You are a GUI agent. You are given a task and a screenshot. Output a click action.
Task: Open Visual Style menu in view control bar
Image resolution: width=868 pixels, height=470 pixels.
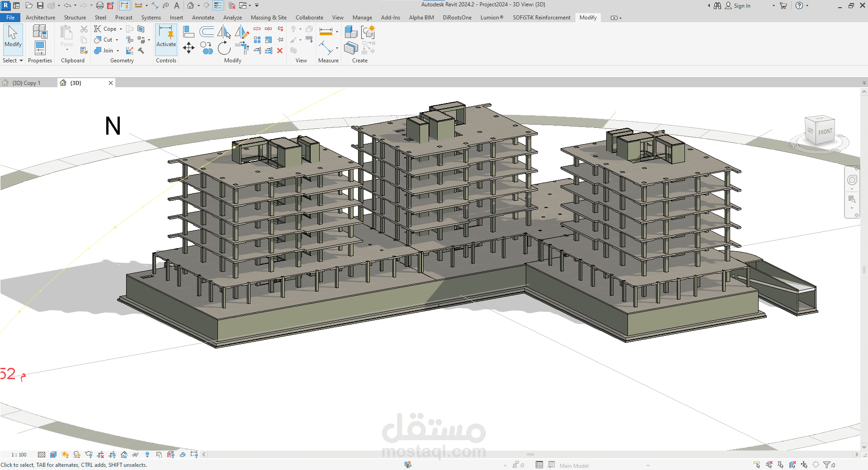tap(53, 455)
